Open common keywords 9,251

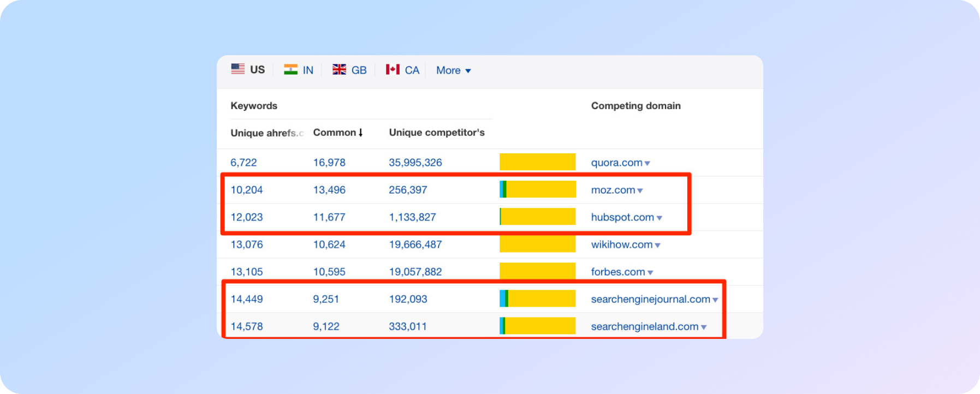tap(326, 299)
